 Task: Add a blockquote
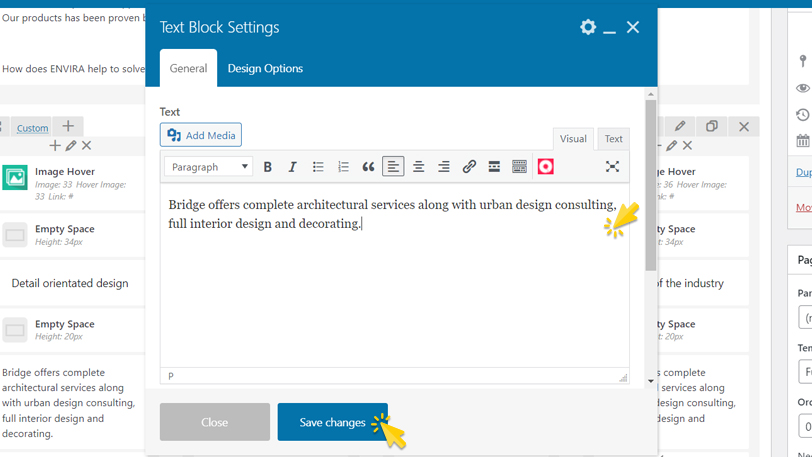368,167
